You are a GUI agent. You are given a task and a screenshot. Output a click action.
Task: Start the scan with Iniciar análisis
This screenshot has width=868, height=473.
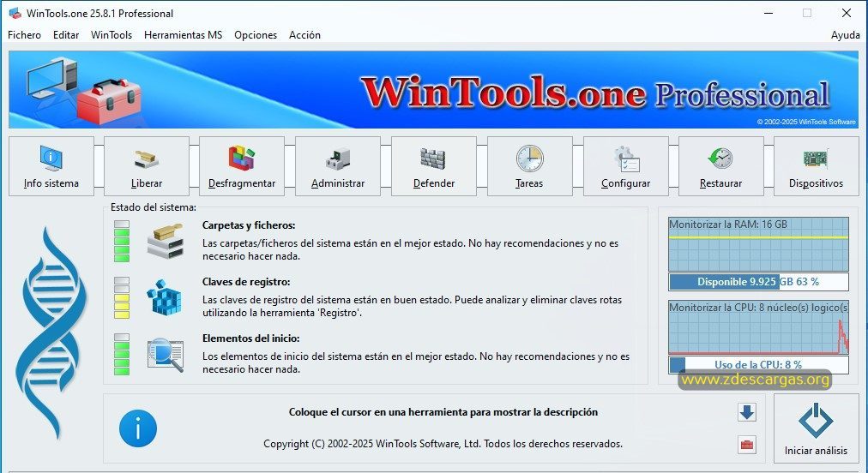point(816,428)
